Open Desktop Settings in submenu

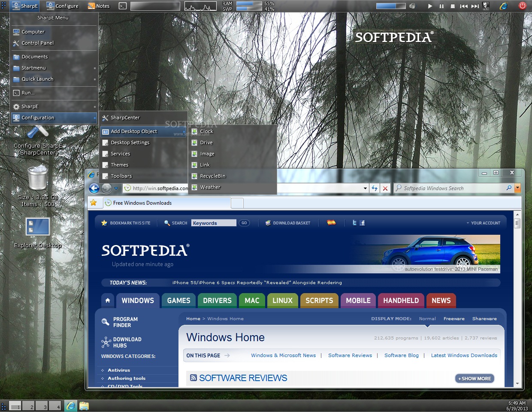[143, 142]
